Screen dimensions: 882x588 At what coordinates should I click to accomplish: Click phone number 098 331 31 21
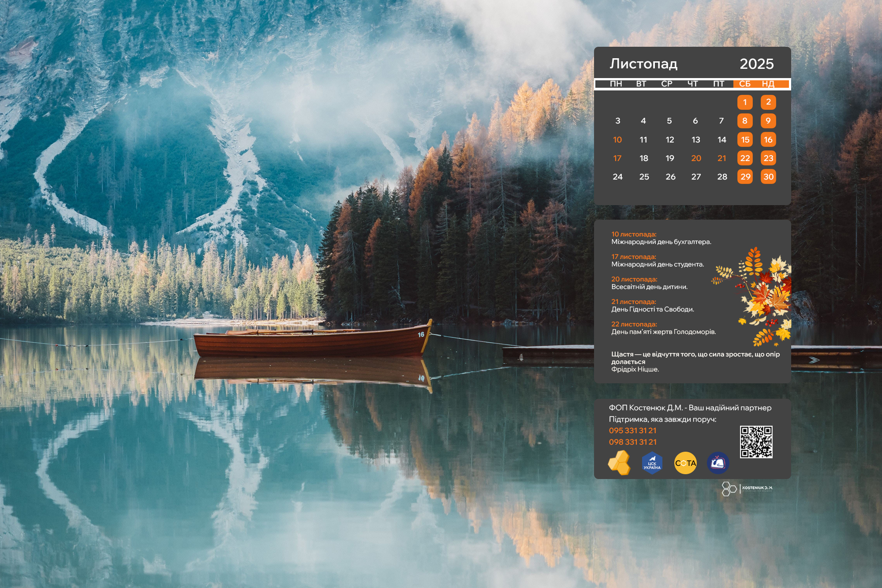click(x=632, y=442)
